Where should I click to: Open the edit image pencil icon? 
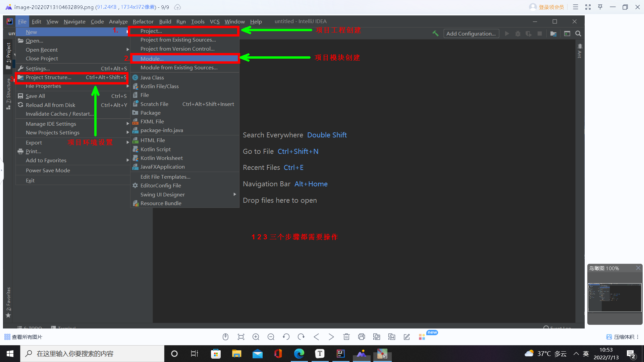[x=407, y=337]
